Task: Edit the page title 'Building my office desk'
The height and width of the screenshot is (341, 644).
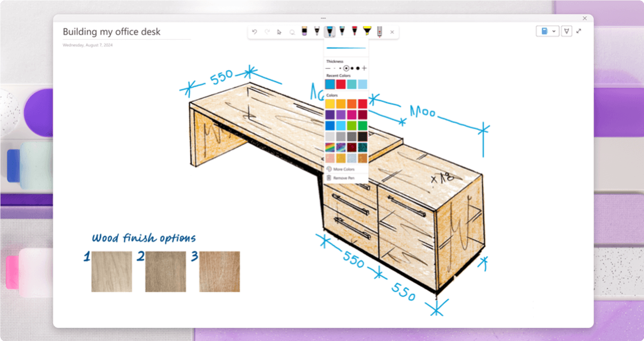Action: 112,32
